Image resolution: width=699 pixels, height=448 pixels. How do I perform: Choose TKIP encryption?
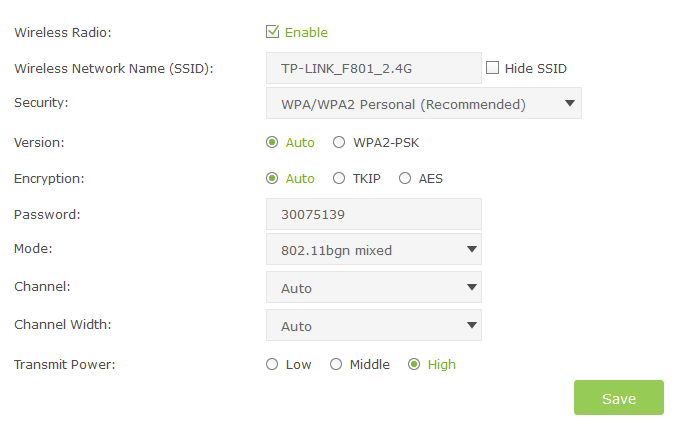tap(339, 179)
